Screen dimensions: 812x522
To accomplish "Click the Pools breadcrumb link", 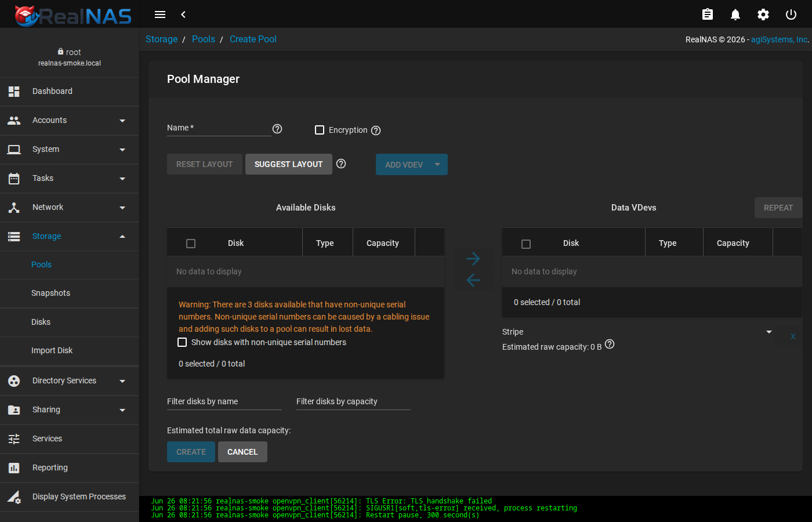I will pos(204,39).
